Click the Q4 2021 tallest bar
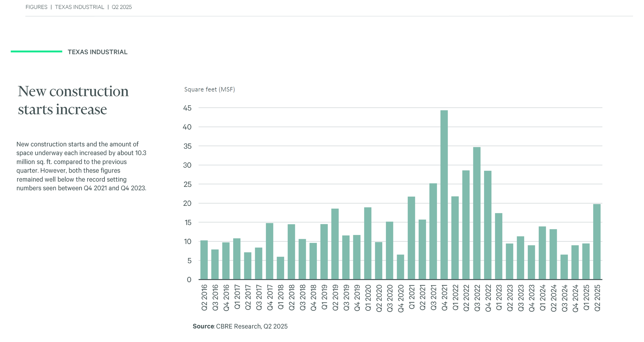 click(x=444, y=195)
